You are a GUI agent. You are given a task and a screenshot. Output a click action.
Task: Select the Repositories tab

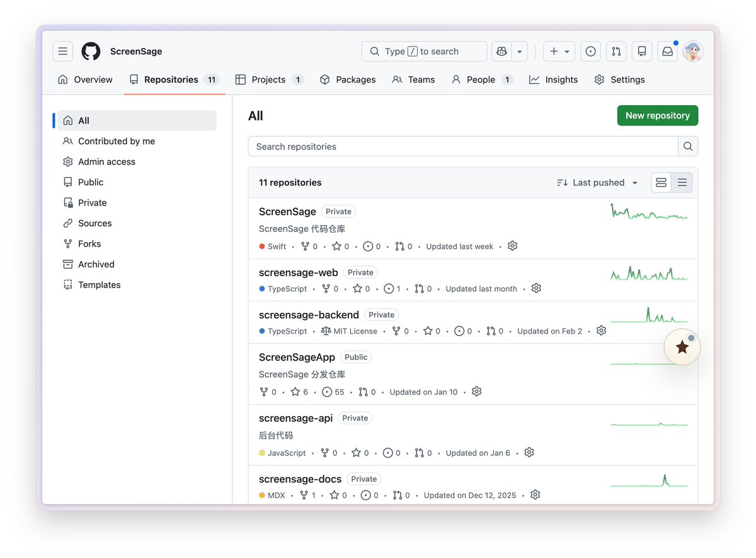point(175,79)
